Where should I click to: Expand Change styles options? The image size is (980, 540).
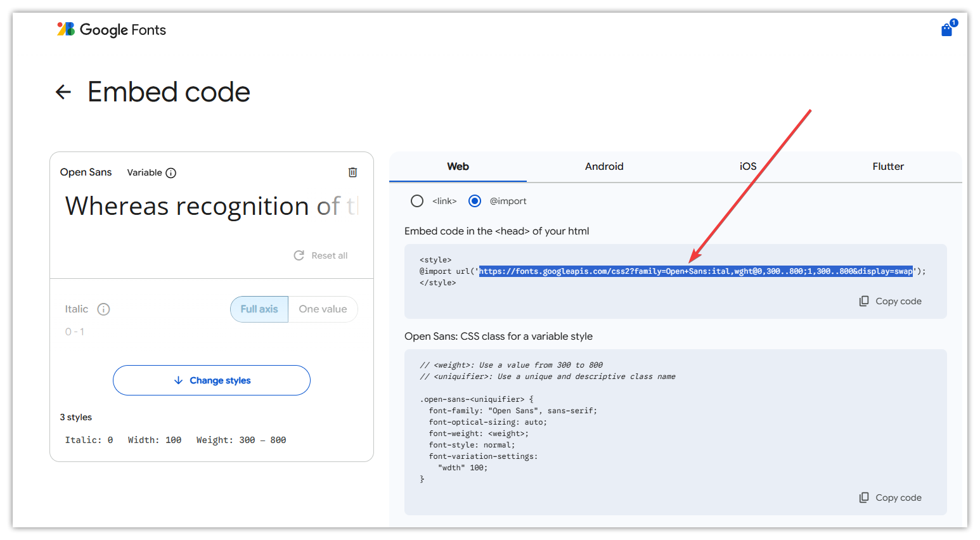[x=212, y=380]
